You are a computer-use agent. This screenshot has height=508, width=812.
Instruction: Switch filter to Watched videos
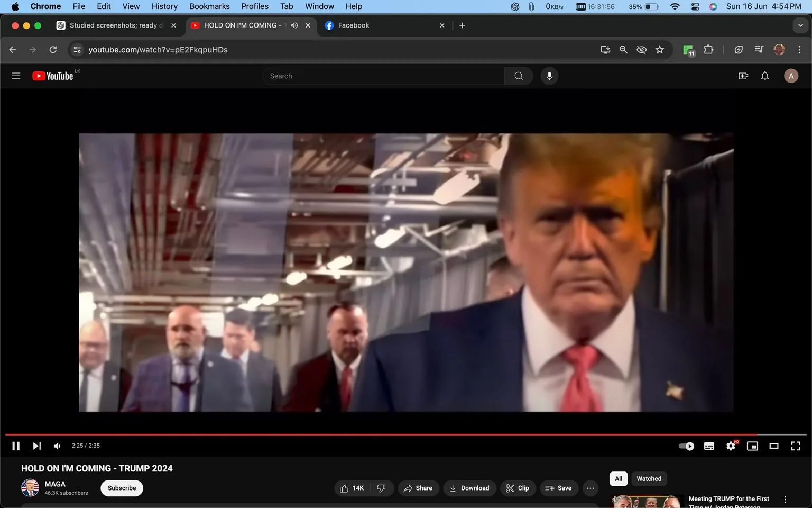point(649,478)
